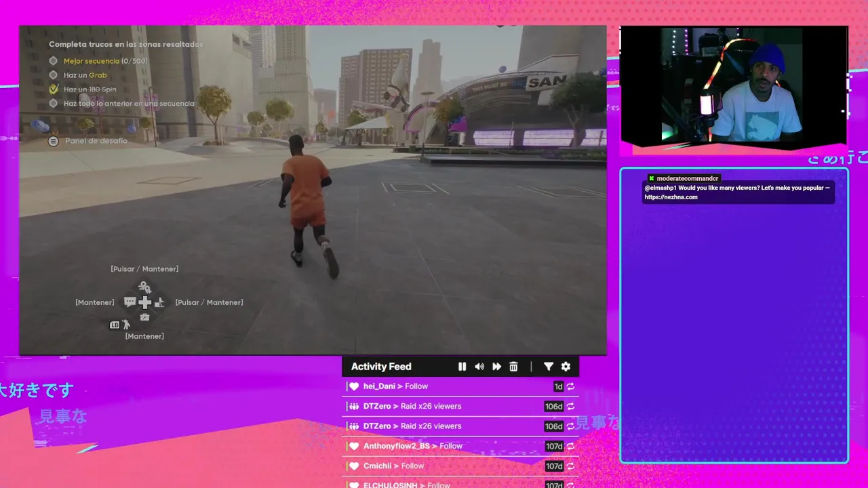This screenshot has width=868, height=488.
Task: Click the [Mantener] label beside chat bubble
Action: [x=95, y=302]
